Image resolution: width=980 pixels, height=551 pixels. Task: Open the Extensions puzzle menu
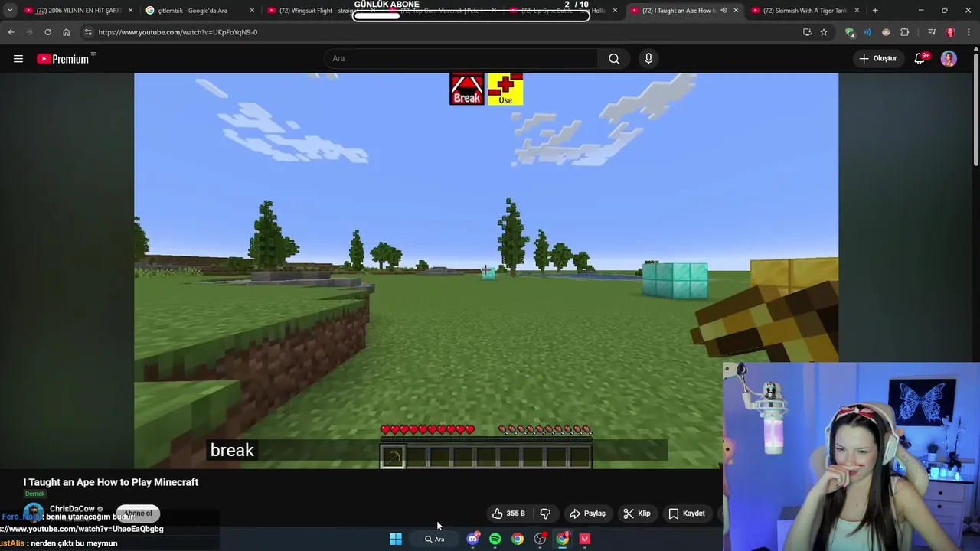905,32
